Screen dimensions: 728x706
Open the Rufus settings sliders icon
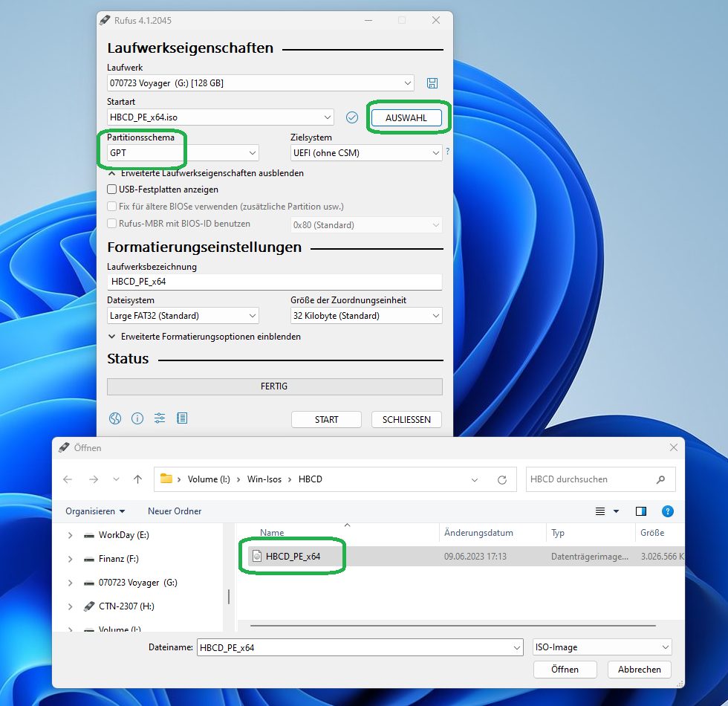tap(160, 418)
